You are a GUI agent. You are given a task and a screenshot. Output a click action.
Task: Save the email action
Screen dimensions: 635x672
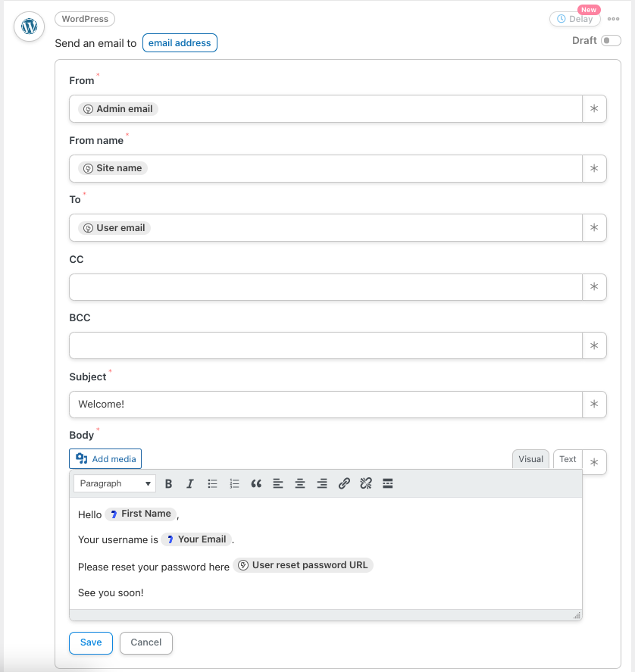[91, 643]
